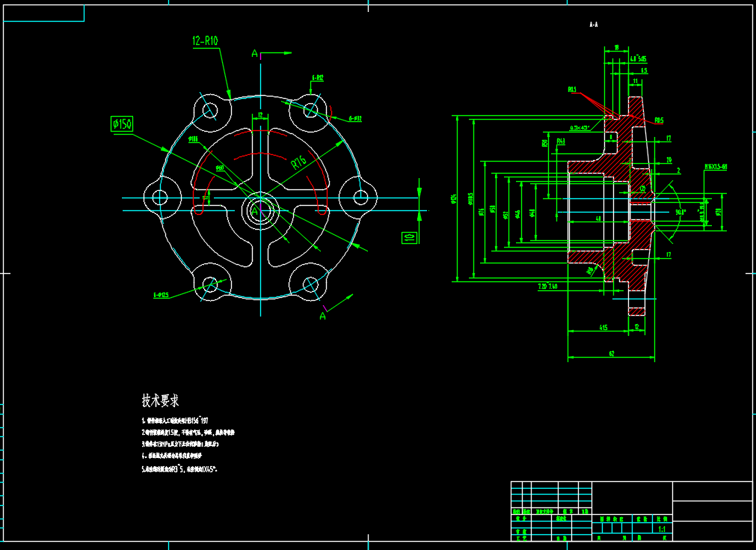Select the boxed Ø150 dimension label
756x550 pixels.
tap(122, 123)
